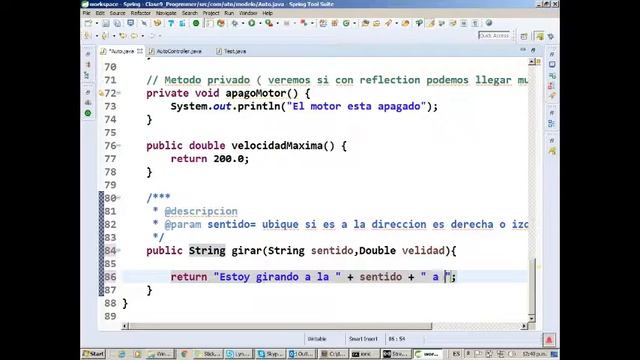Close the Auto.java tab with its X

[x=140, y=51]
